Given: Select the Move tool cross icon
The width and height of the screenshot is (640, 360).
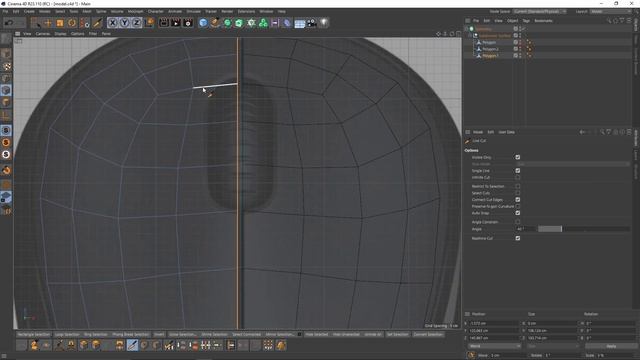Looking at the screenshot, I should pos(48,23).
